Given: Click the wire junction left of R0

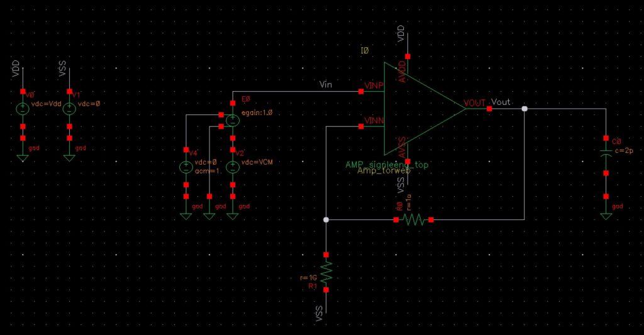Looking at the screenshot, I should [326, 220].
